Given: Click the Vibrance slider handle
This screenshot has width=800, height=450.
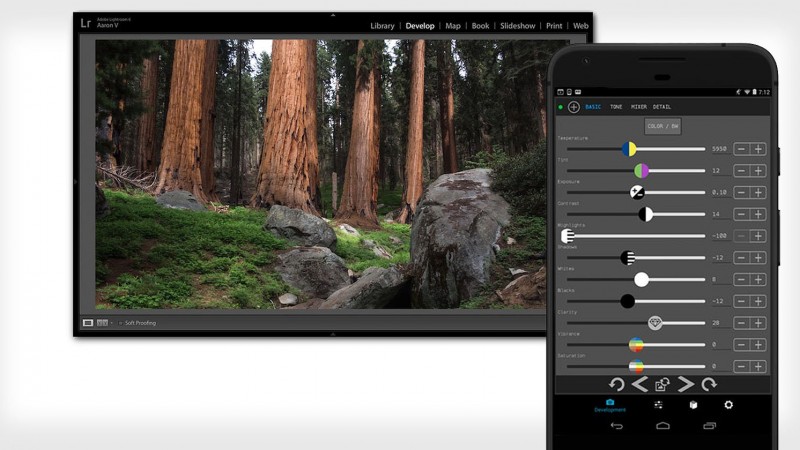Looking at the screenshot, I should coord(636,345).
